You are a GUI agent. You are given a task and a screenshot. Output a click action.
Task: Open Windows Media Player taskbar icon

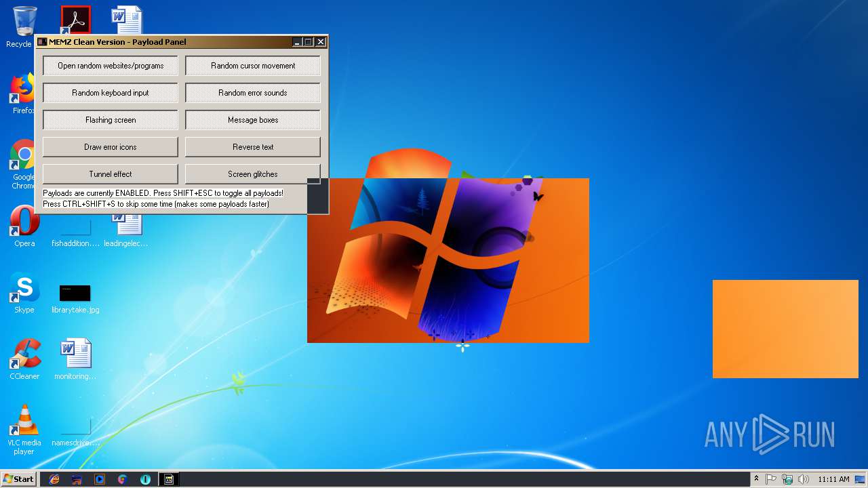coord(100,479)
